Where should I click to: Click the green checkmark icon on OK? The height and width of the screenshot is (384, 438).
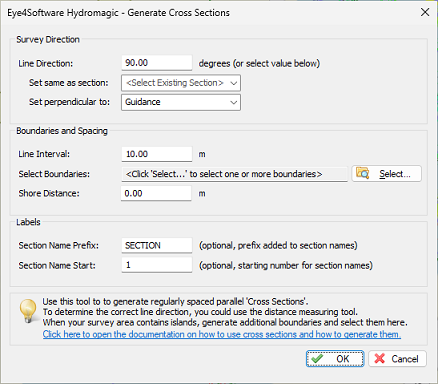tap(317, 359)
